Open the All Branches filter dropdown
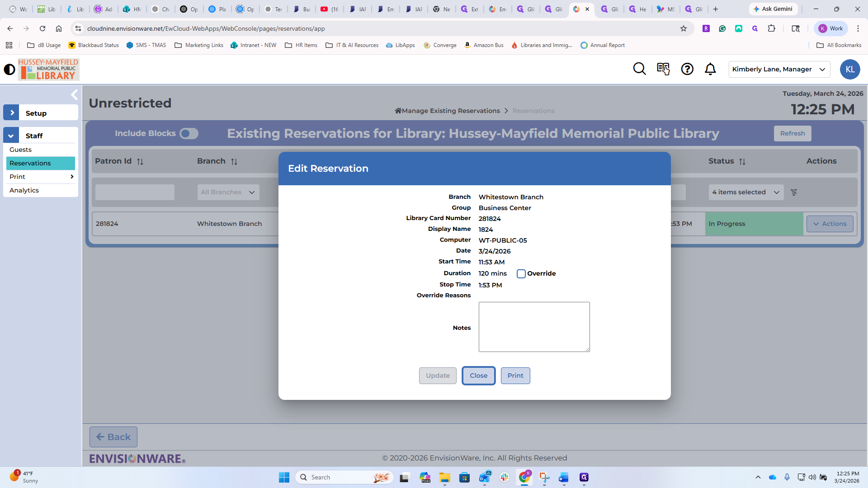 tap(228, 192)
